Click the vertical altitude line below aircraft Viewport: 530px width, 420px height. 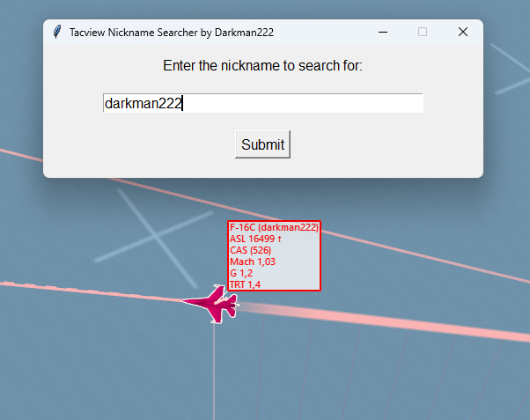coord(214,370)
